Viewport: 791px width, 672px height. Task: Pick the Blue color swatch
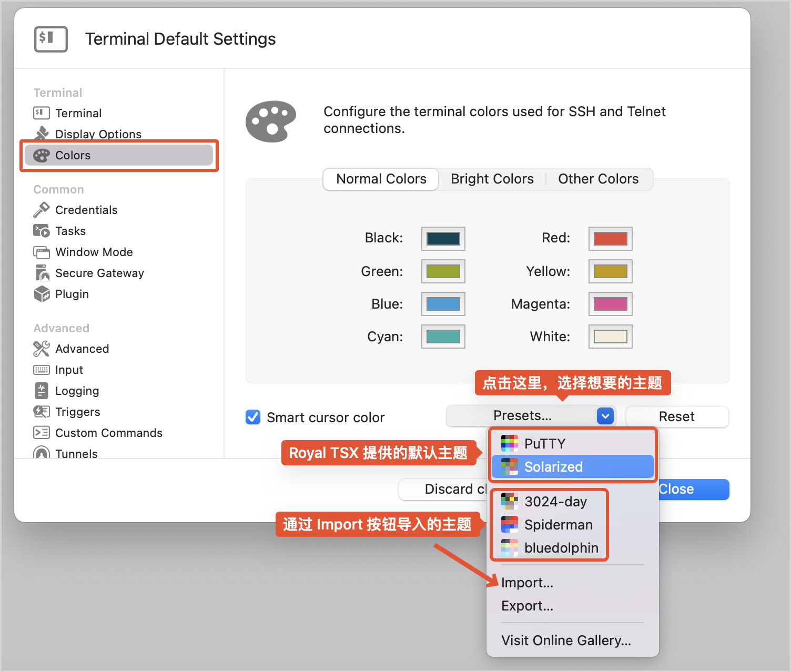point(443,304)
